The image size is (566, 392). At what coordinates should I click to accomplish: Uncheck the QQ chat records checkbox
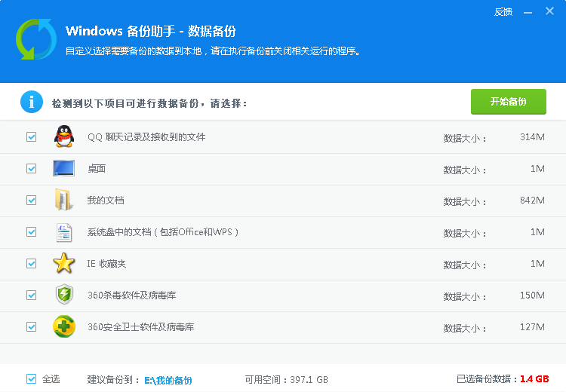click(31, 137)
